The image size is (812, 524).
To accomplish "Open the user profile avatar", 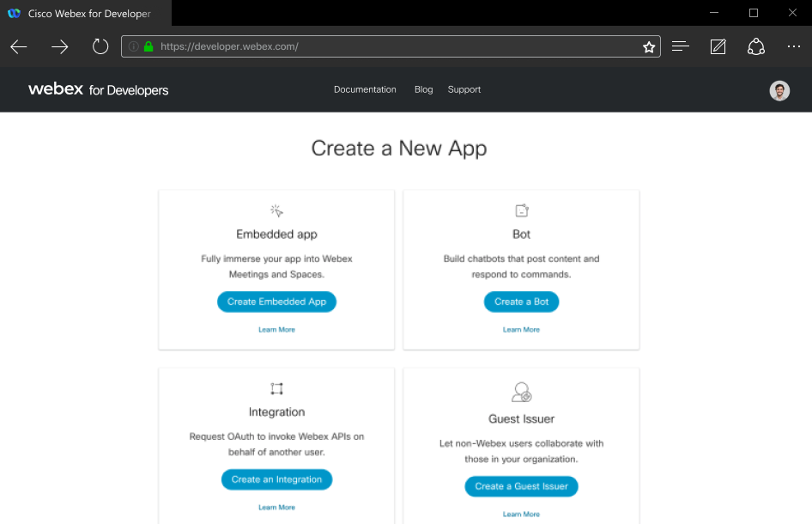I will [779, 91].
